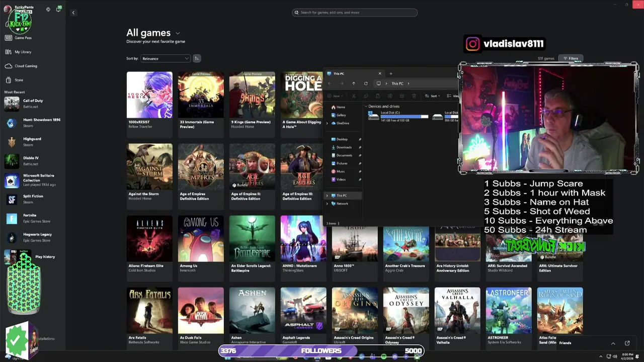Open the Sort menu in File Explorer
Image resolution: width=644 pixels, height=362 pixels.
pos(432,96)
